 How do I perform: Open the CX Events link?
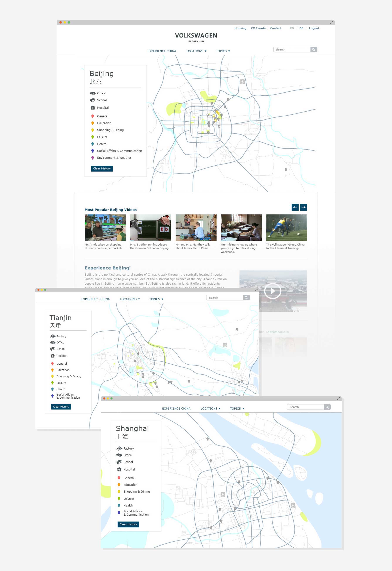coord(258,28)
